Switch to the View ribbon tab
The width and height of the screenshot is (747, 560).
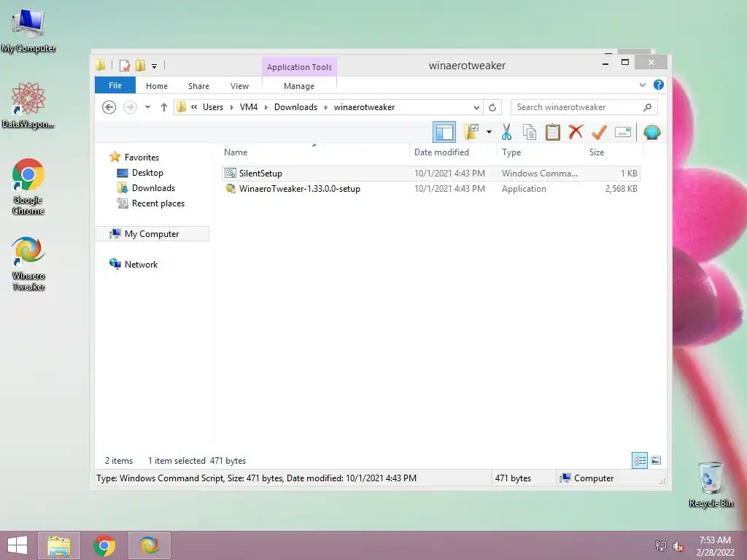[239, 86]
